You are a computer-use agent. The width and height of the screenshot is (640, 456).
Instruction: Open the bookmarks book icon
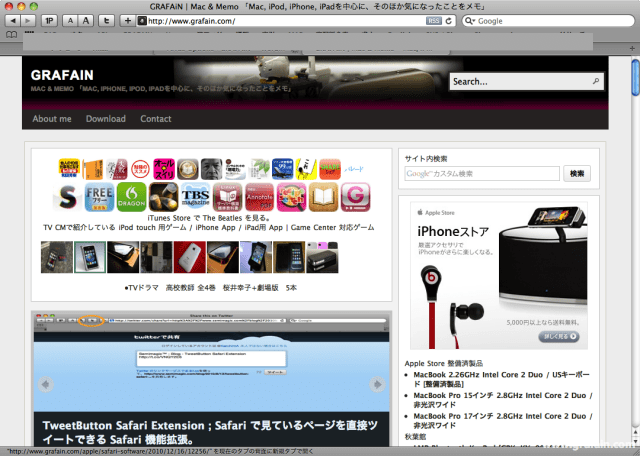[x=11, y=35]
